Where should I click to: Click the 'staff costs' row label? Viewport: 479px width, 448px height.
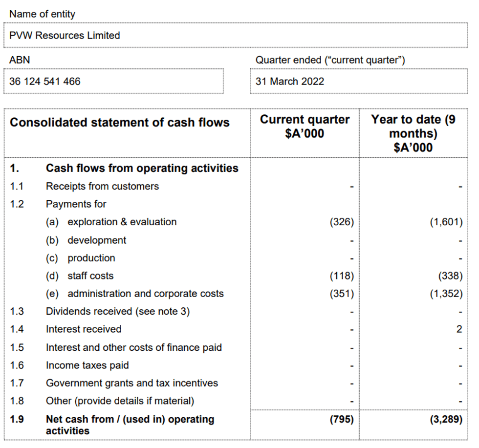(x=90, y=276)
